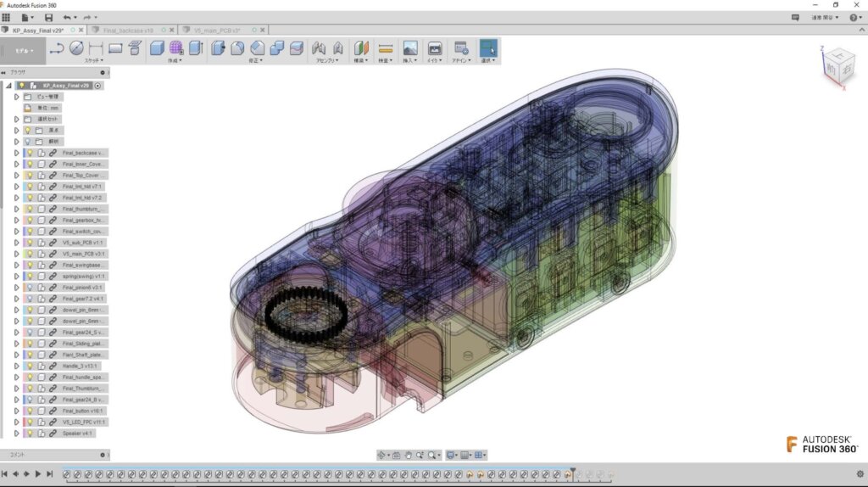
Task: Click the Redo arrow
Action: [87, 17]
